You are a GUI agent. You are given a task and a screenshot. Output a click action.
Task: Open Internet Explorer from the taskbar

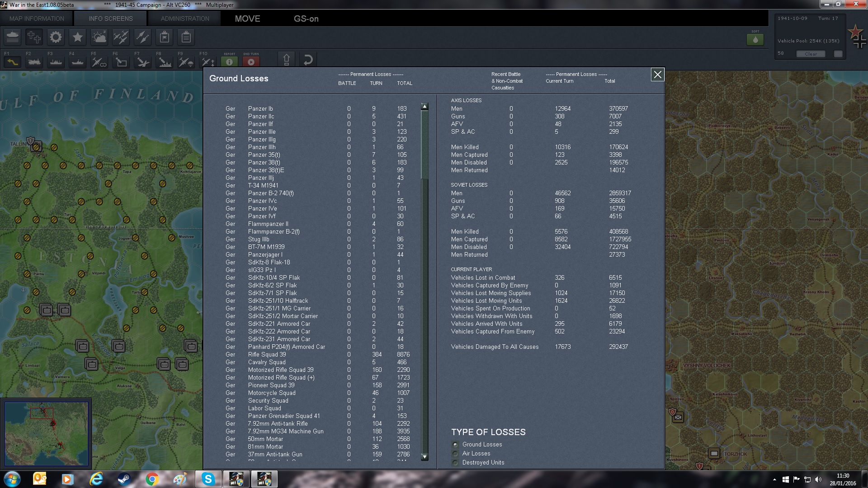pyautogui.click(x=96, y=479)
